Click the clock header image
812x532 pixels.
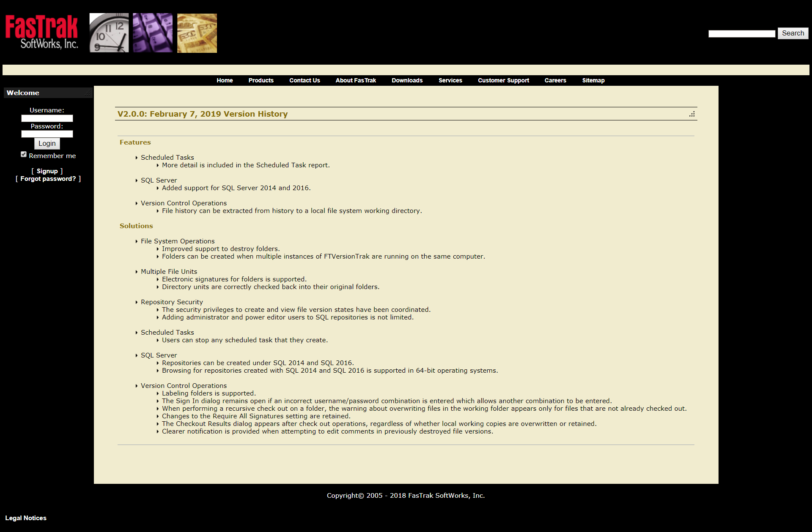tap(109, 33)
